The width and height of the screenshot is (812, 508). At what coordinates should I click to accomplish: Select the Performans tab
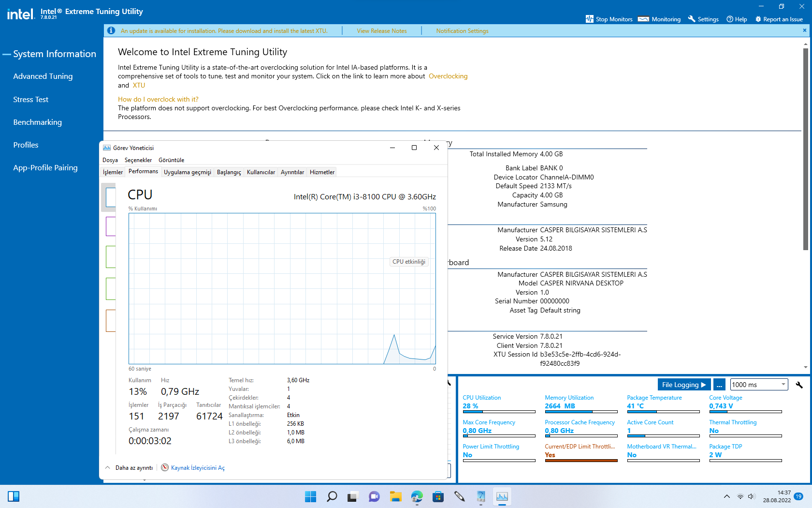(144, 171)
